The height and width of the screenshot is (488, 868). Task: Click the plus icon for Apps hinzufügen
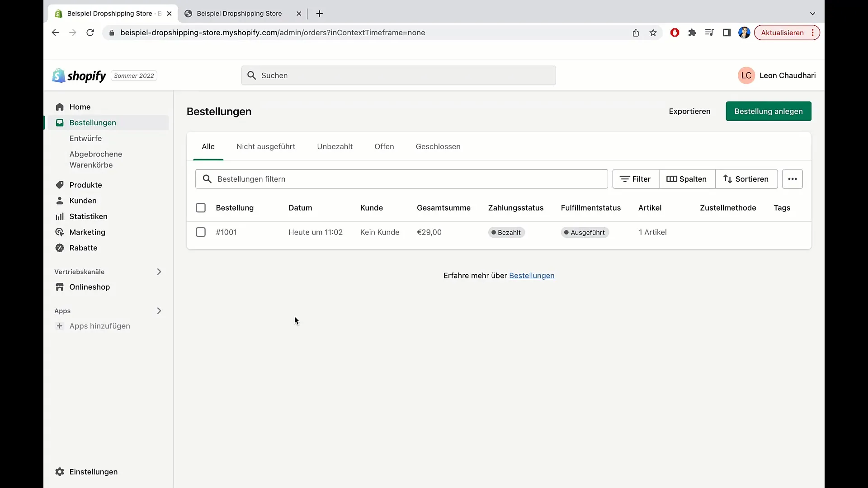coord(59,326)
